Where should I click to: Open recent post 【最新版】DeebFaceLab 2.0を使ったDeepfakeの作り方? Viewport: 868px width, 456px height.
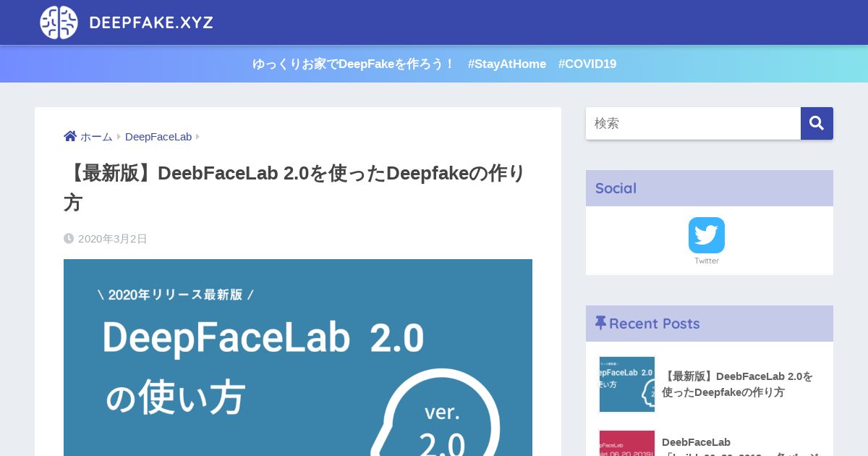pos(738,384)
